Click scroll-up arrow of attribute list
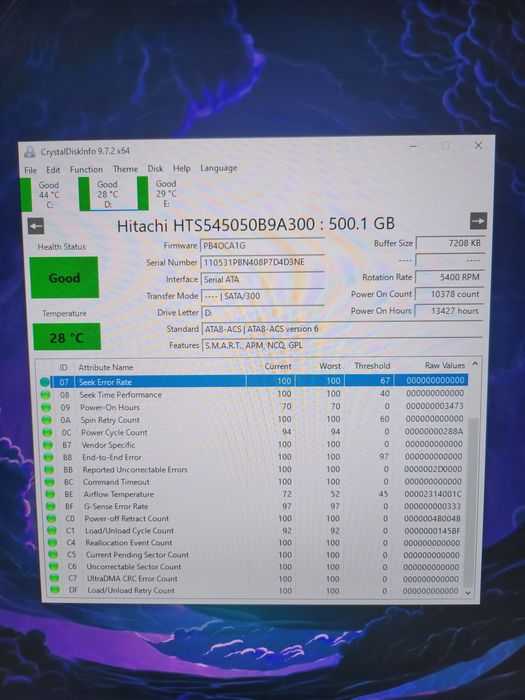The height and width of the screenshot is (700, 525). pyautogui.click(x=475, y=364)
